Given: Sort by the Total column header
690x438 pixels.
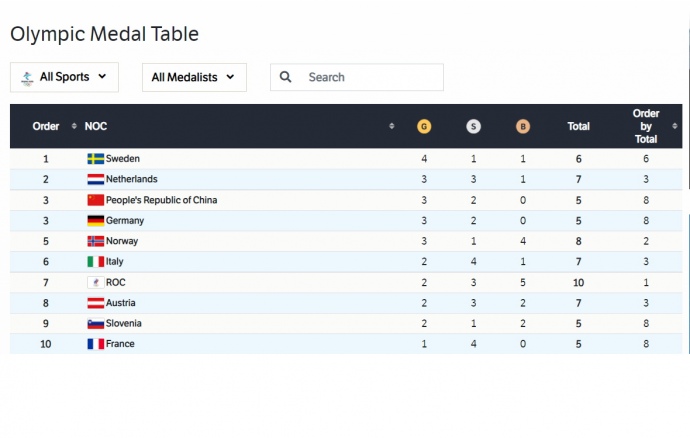Looking at the screenshot, I should coord(578,127).
